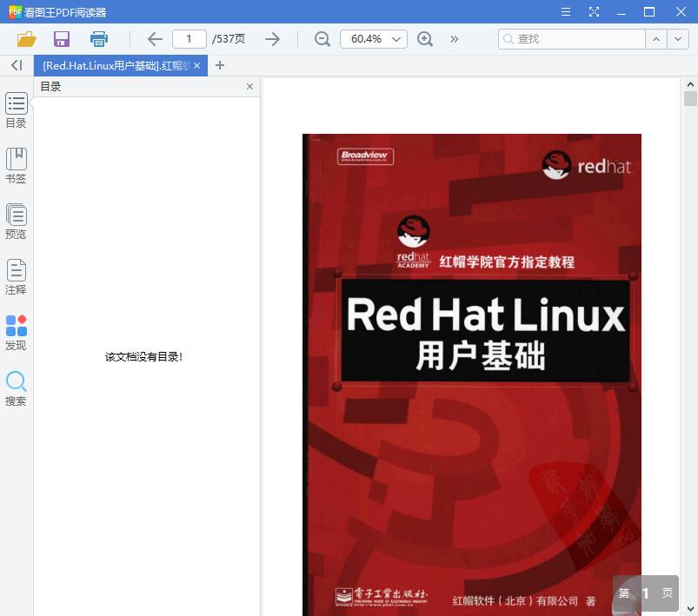Close the 看图王PDF阅读器 window
The image size is (698, 616).
(x=681, y=12)
